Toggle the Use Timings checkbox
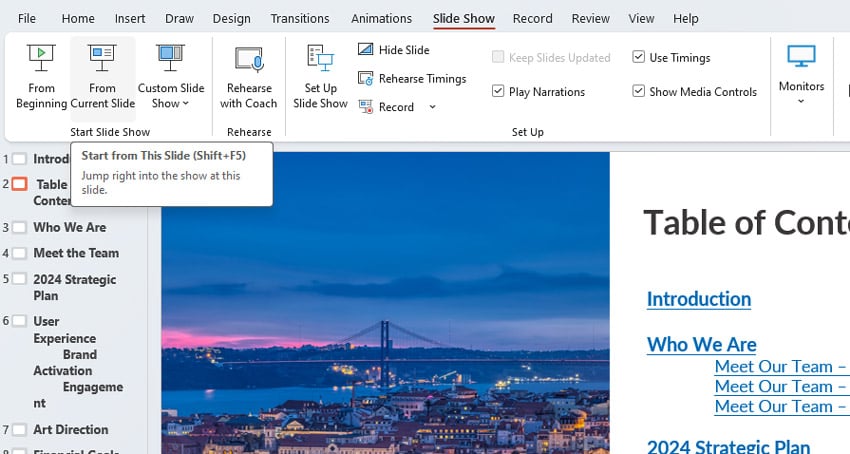The width and height of the screenshot is (850, 454). pyautogui.click(x=639, y=58)
